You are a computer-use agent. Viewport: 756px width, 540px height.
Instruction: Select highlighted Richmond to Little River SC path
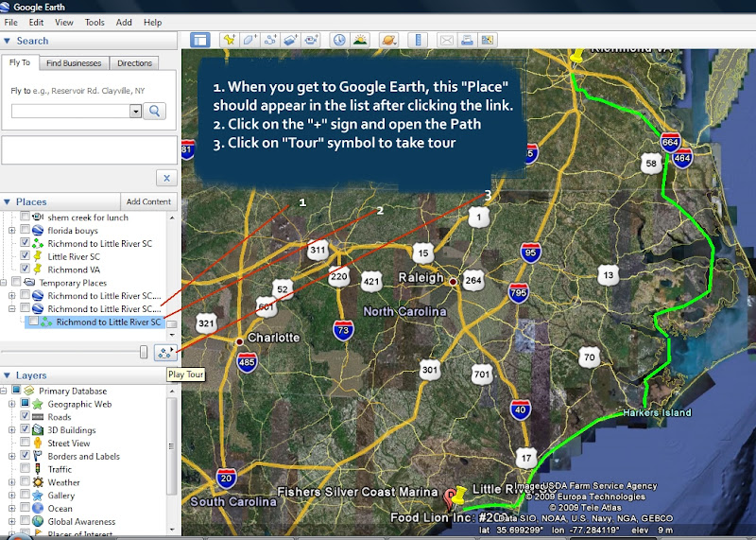pos(108,322)
